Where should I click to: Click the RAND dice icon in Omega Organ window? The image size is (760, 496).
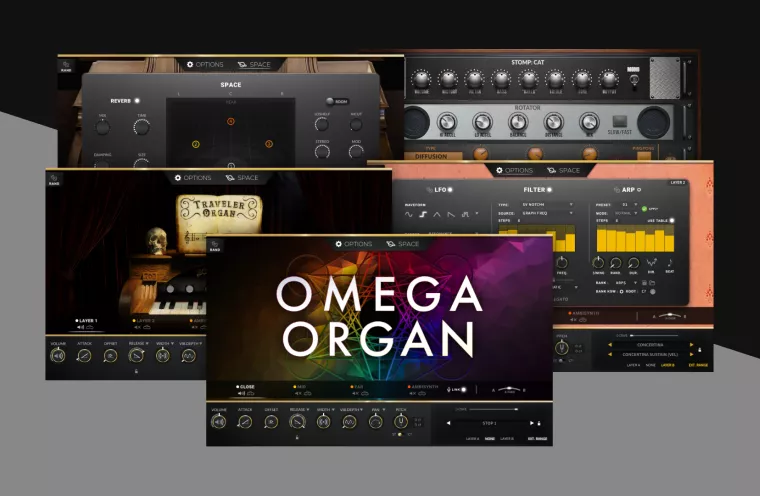pyautogui.click(x=215, y=245)
